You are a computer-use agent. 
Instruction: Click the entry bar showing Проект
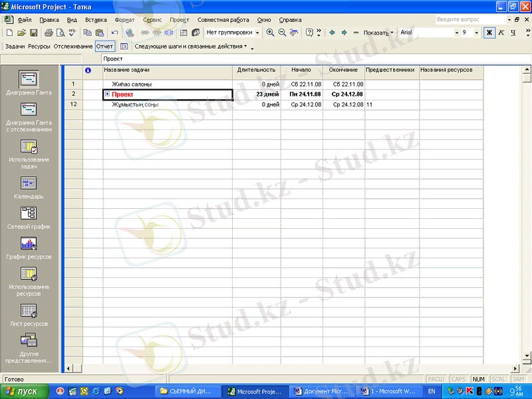click(x=315, y=59)
